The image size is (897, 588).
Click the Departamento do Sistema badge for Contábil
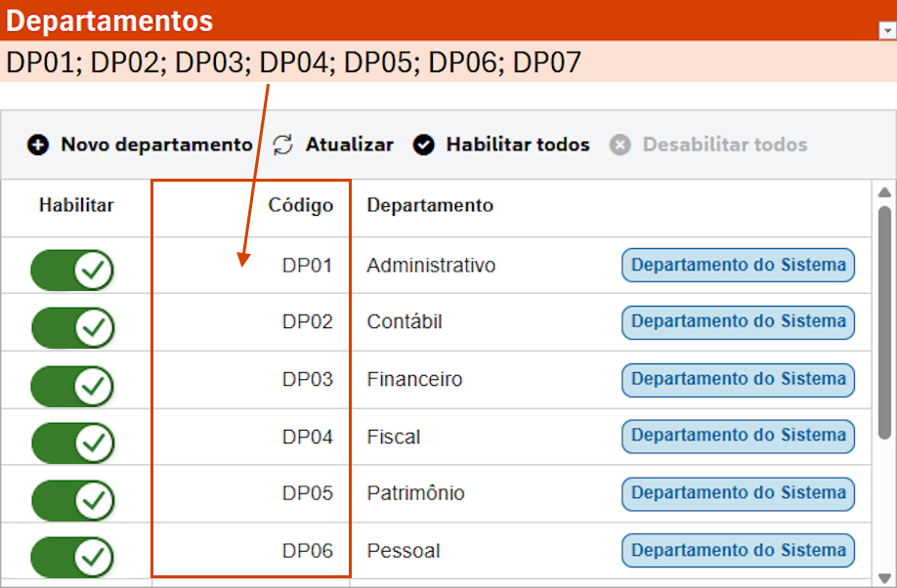tap(738, 322)
